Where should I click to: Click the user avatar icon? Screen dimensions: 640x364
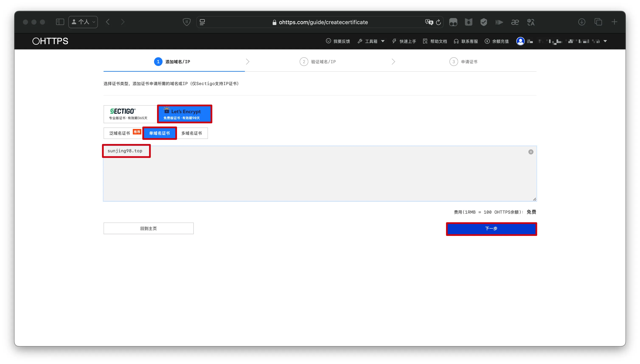point(521,41)
